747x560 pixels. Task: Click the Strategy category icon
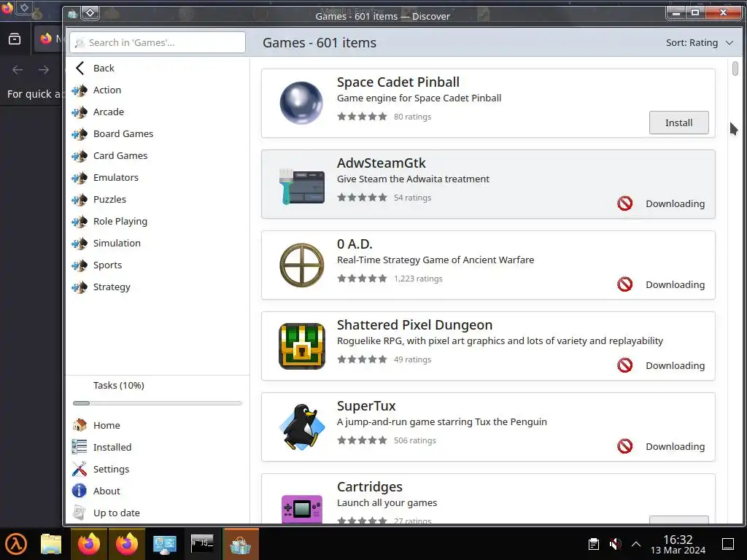(x=80, y=287)
